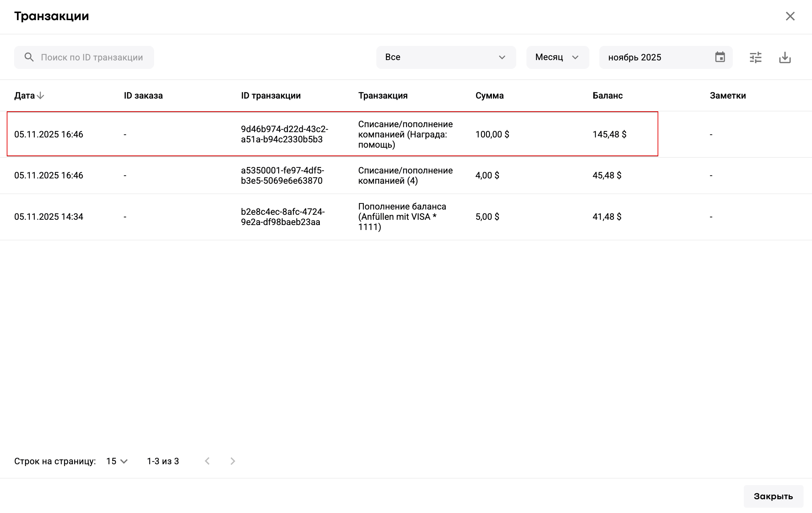Viewport: 812px width, 513px height.
Task: Change rows per page from 15
Action: [x=117, y=461]
